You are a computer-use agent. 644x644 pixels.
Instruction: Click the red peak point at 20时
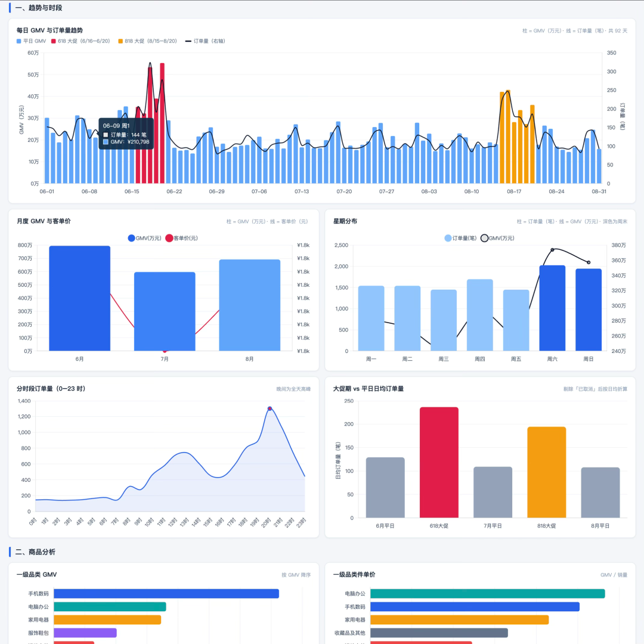click(270, 408)
